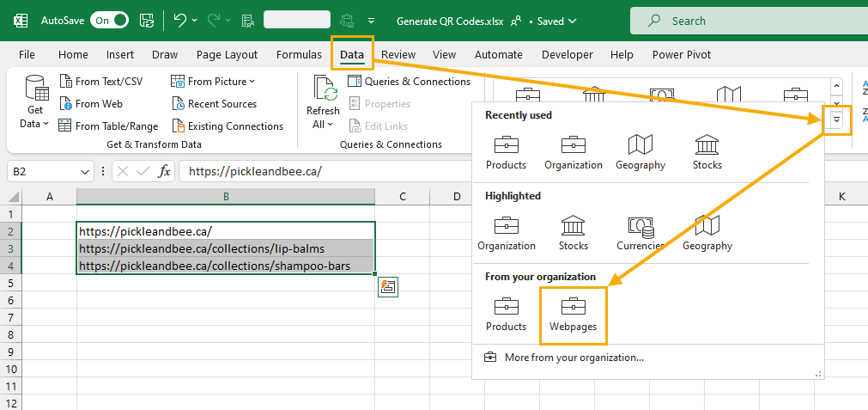Open the Automate tab

tap(498, 54)
